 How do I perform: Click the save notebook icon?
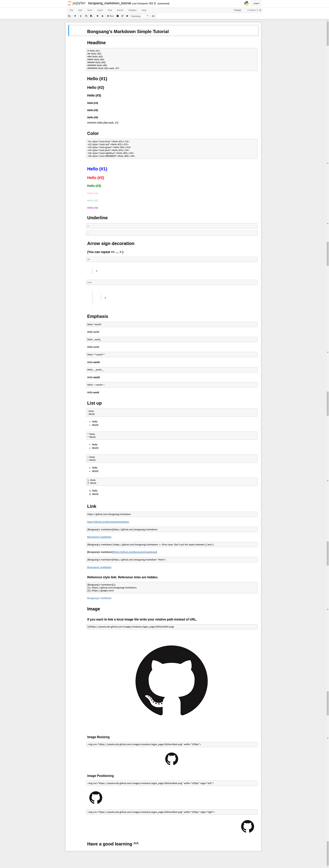[x=69, y=16]
